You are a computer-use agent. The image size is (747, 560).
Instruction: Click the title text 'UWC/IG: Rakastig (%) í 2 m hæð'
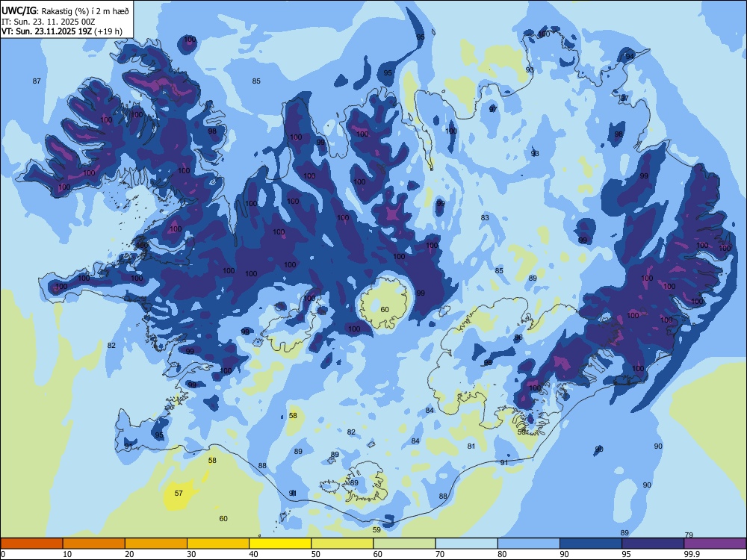pos(65,10)
